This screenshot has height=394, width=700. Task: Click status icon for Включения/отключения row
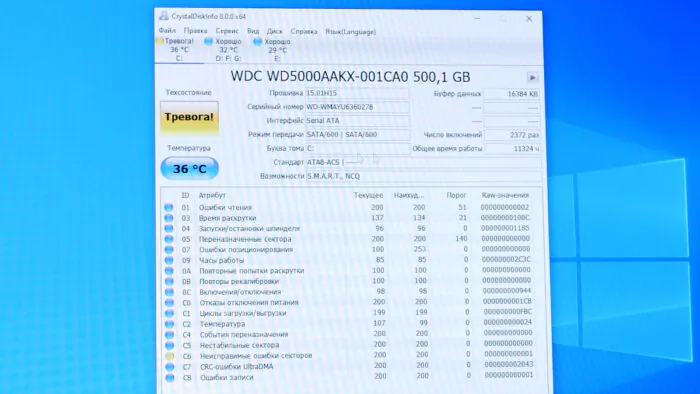169,292
